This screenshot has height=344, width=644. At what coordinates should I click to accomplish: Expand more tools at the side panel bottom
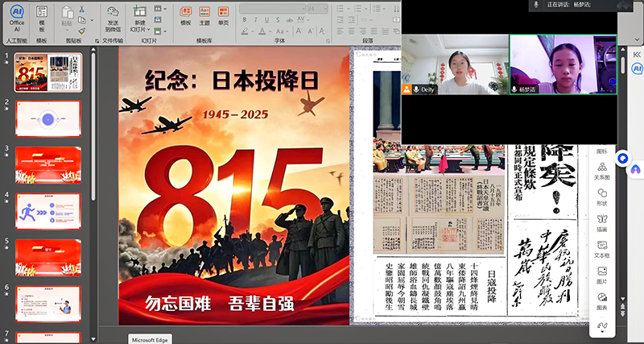602,328
